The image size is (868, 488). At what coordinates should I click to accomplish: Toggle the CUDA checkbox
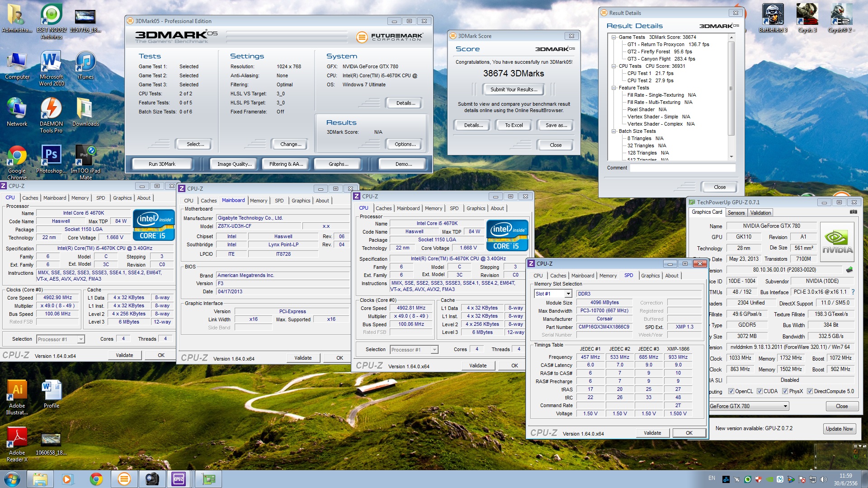759,391
